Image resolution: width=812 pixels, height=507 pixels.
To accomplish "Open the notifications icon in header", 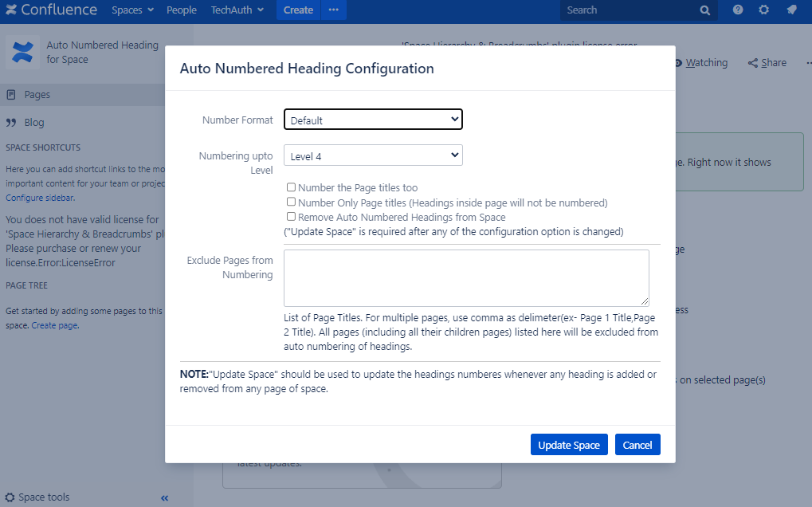I will click(791, 10).
